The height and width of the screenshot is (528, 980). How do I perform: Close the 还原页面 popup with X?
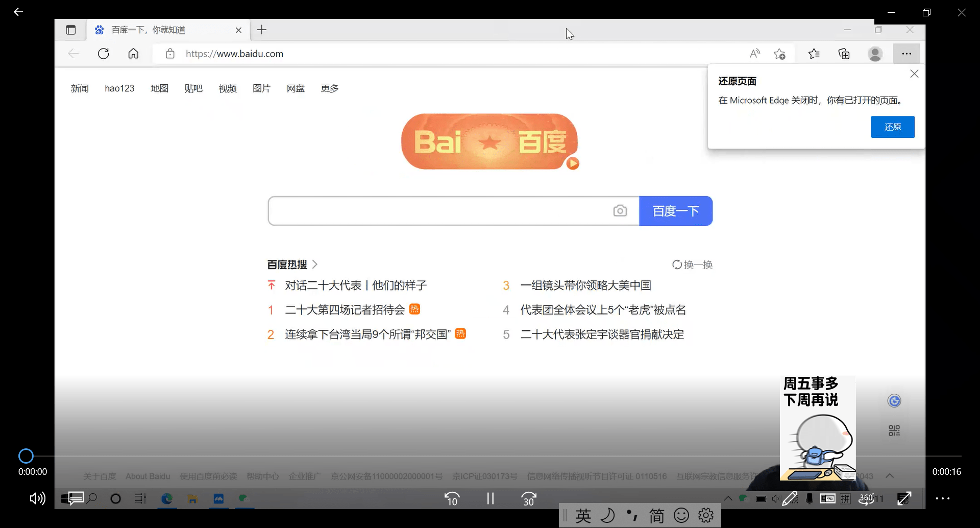(914, 74)
